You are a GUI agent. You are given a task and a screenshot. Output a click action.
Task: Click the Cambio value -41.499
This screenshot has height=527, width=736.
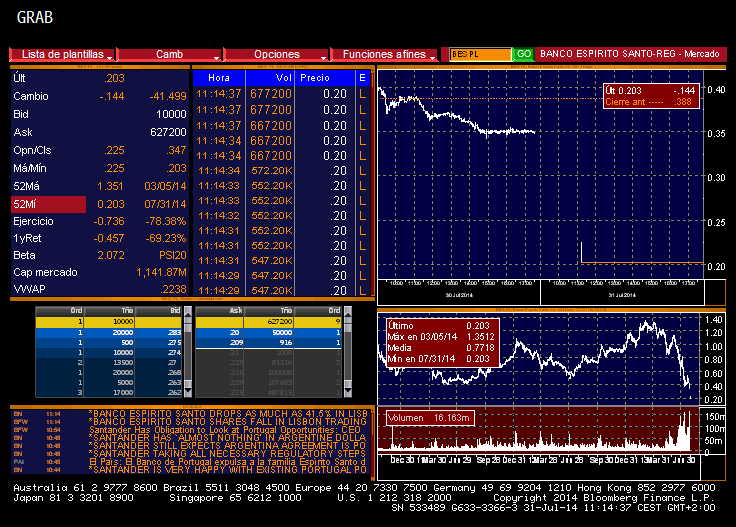coord(168,96)
